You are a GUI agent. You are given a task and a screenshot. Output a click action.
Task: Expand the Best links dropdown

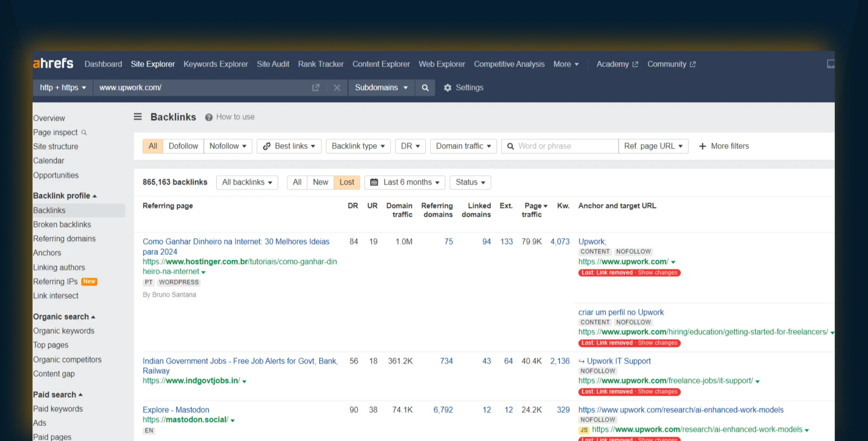click(x=289, y=146)
